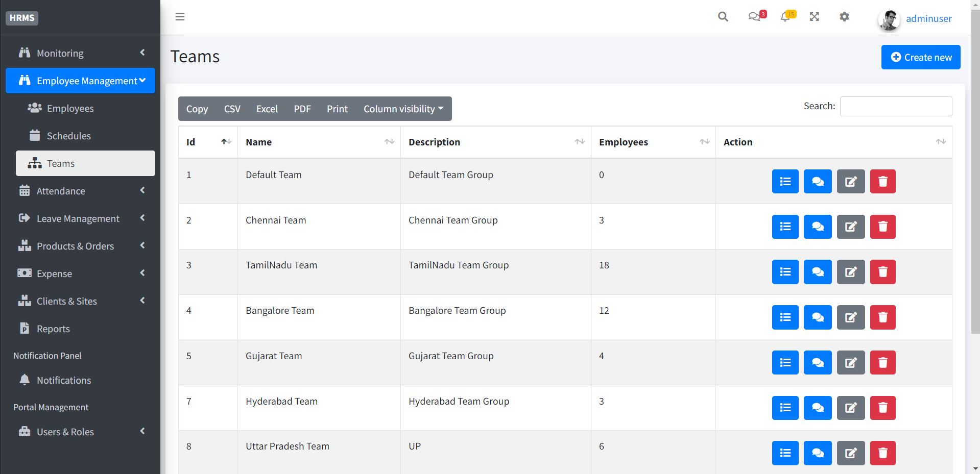Click the search magnifier icon in the header
This screenshot has height=474, width=980.
723,17
